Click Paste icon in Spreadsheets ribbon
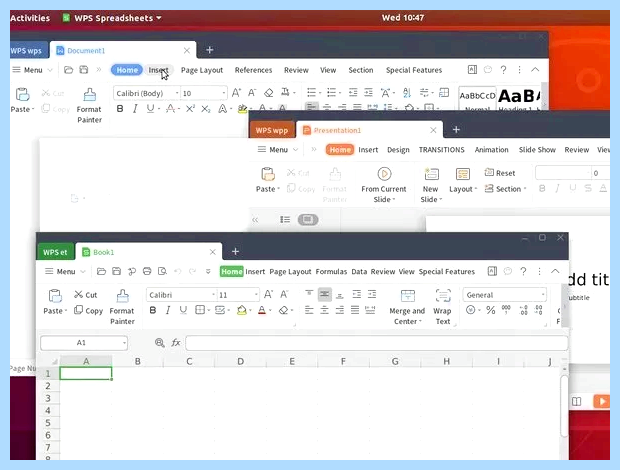The image size is (620, 470). (55, 296)
